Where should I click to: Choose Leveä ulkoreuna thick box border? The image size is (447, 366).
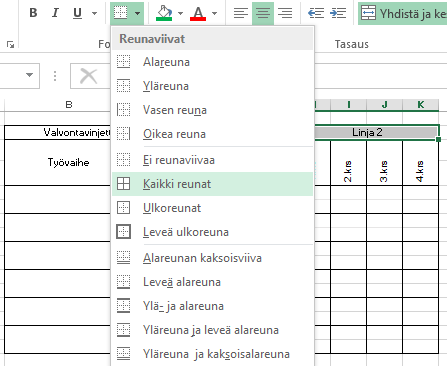pyautogui.click(x=212, y=232)
